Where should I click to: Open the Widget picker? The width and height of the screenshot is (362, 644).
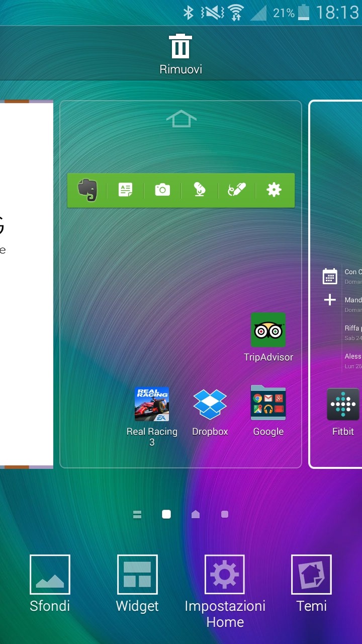point(137,575)
